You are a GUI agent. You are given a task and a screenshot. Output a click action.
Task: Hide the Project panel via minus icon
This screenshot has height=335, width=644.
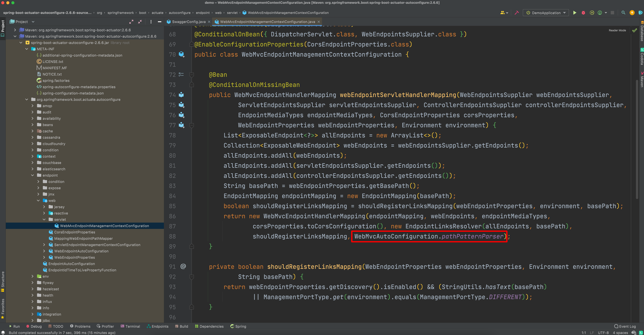(x=159, y=22)
